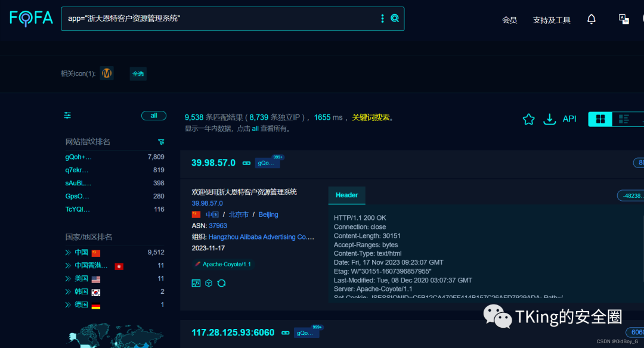Switch to list view layout
Image resolution: width=644 pixels, height=348 pixels.
[624, 119]
